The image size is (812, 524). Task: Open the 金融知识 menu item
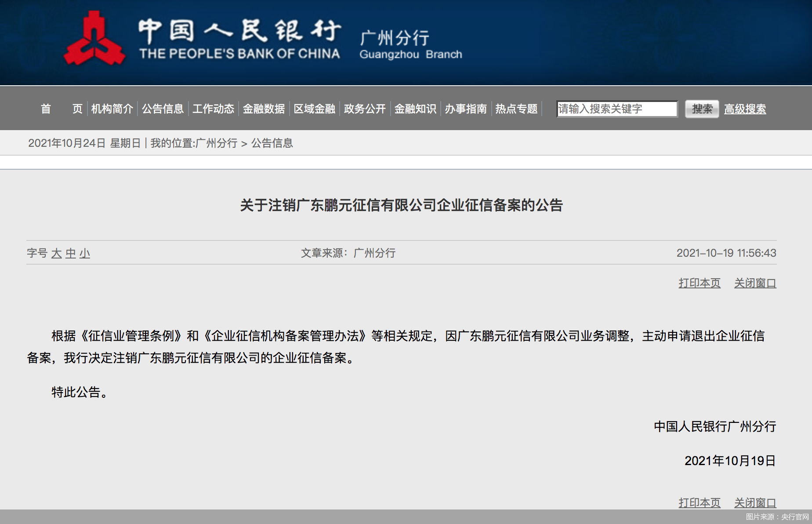coord(415,109)
